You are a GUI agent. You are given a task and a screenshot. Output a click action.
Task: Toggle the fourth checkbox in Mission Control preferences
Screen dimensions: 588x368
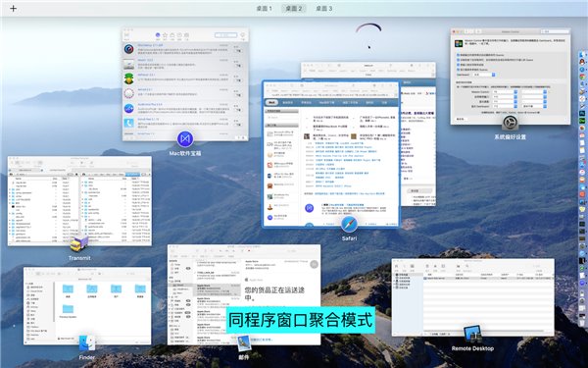pos(458,70)
